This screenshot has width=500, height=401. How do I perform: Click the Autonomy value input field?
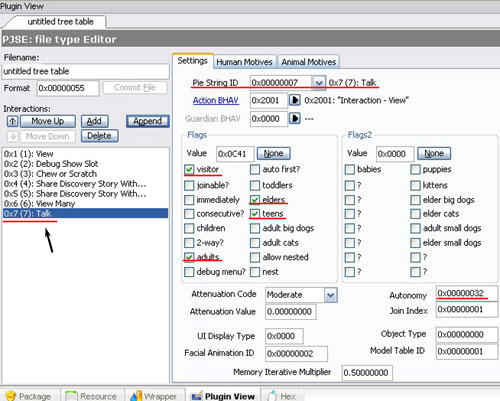tap(466, 293)
